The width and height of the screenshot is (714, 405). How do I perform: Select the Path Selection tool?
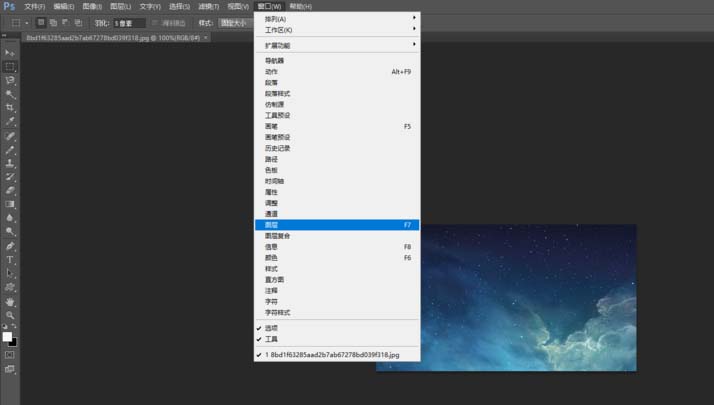point(10,273)
